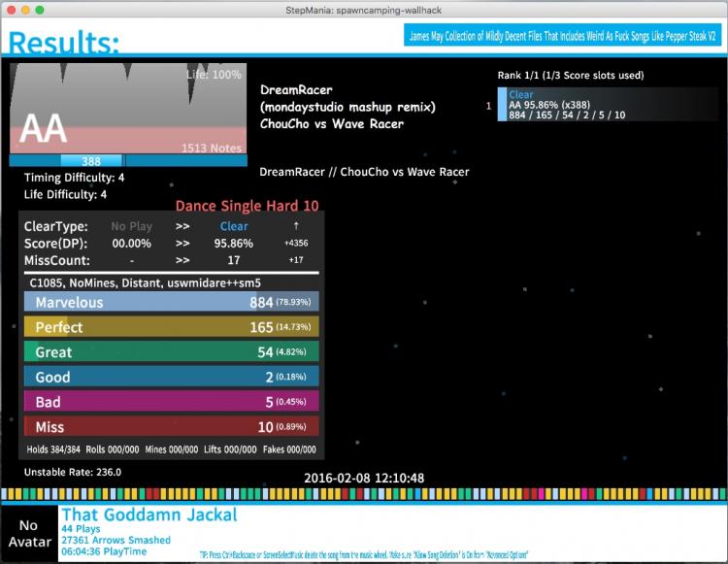Click the Dance Single Hard 10 difficulty label
The image size is (728, 564).
(247, 206)
